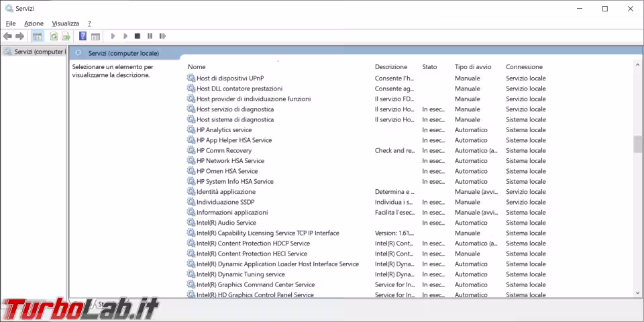Select Host provider di individuazione funzioni

(x=254, y=99)
